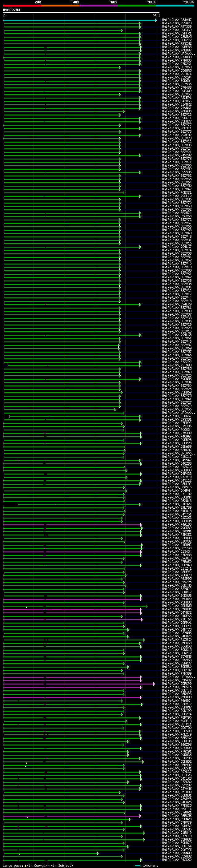
Task: Select the UniRef100_B9SSD1 label
Action: click(x=177, y=420)
